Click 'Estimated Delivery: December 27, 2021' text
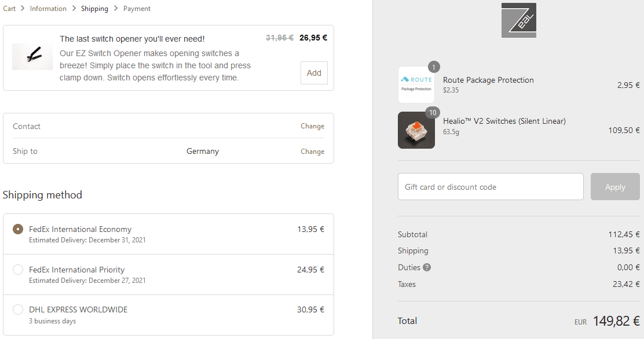Screen dimensions: 644x339 (87, 281)
